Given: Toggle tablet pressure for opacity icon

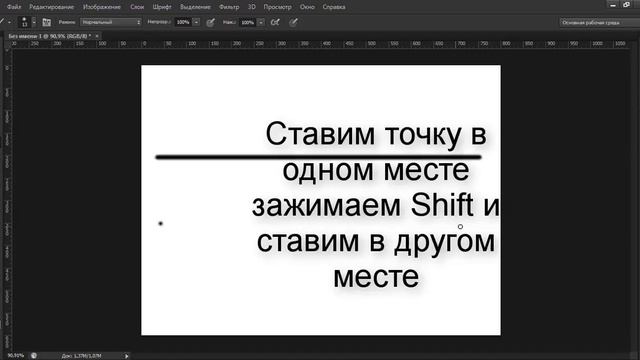Looking at the screenshot, I should (211, 22).
